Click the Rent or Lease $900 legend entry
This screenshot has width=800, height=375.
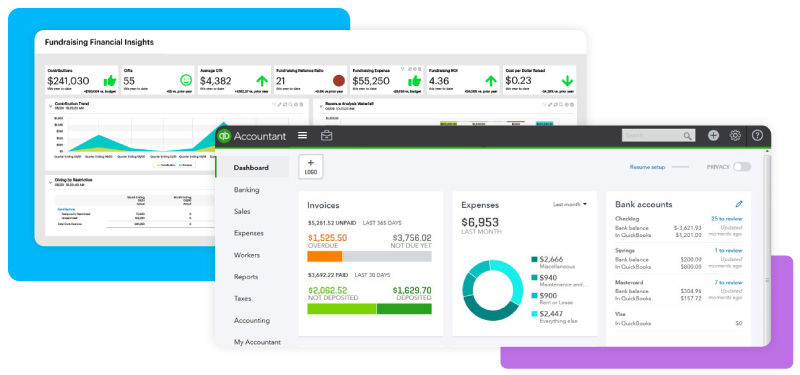coord(553,298)
